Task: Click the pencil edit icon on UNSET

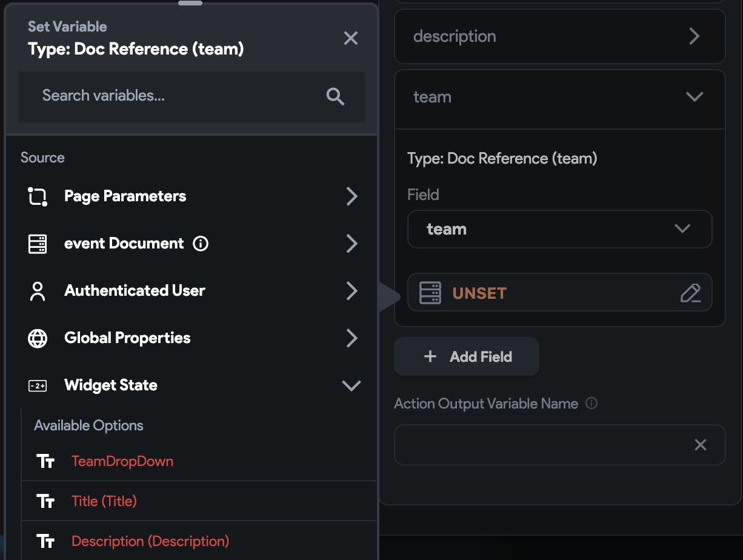Action: [x=690, y=293]
